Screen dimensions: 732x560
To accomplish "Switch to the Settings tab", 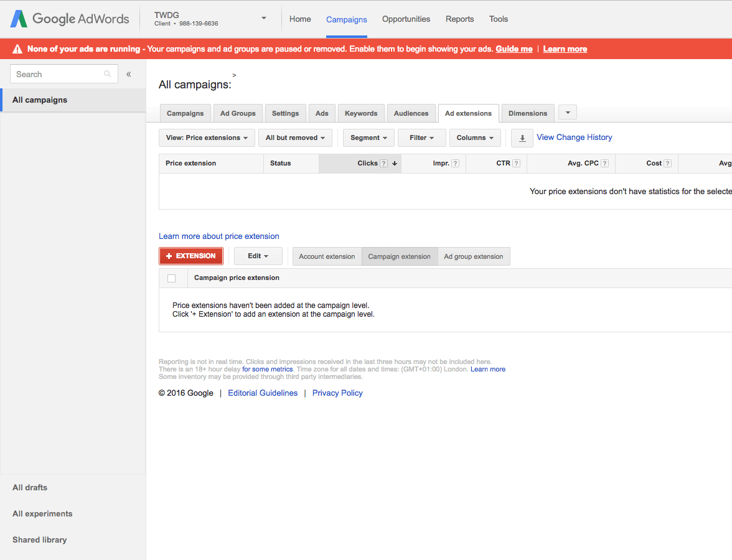I will tap(285, 113).
